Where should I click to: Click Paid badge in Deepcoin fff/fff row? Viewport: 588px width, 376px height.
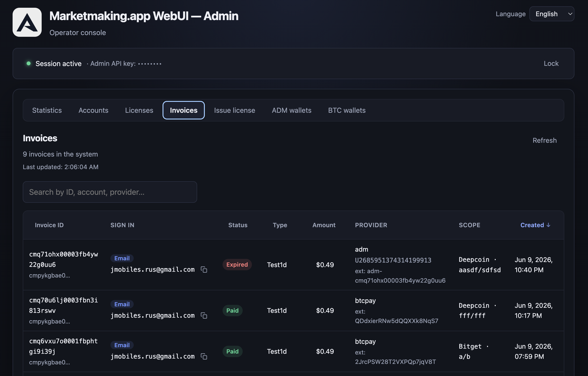coord(232,311)
